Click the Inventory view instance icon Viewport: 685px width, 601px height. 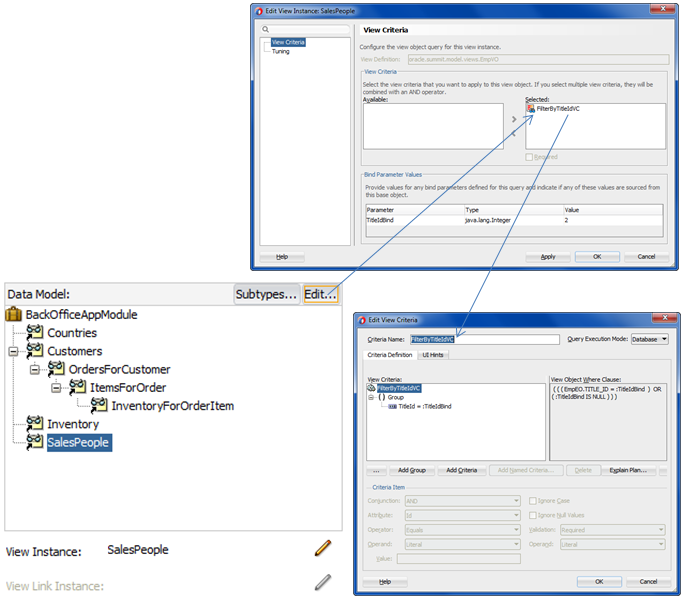pyautogui.click(x=35, y=424)
